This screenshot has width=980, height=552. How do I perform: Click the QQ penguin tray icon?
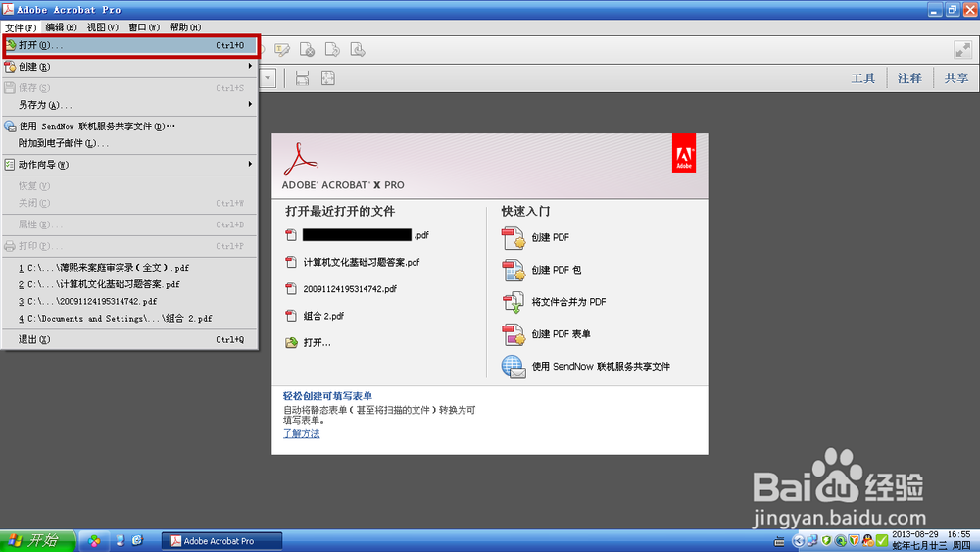pyautogui.click(x=867, y=541)
